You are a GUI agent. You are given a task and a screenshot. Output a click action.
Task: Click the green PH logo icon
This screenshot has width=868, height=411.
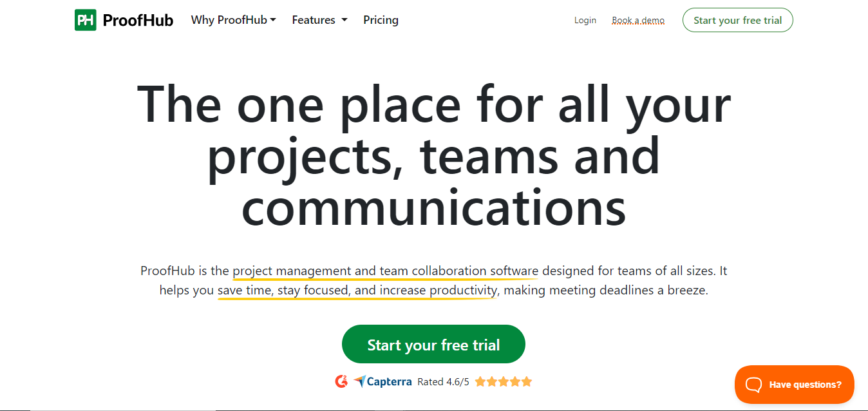(x=85, y=20)
